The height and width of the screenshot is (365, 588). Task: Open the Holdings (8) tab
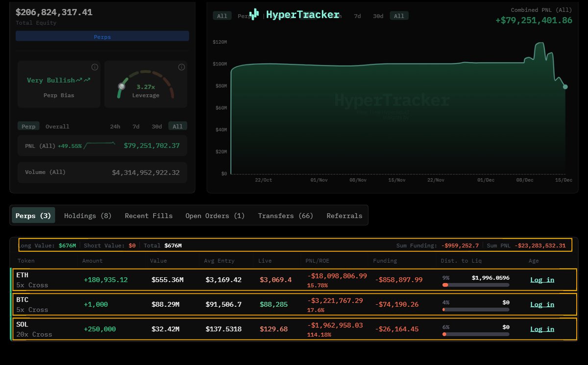(88, 216)
